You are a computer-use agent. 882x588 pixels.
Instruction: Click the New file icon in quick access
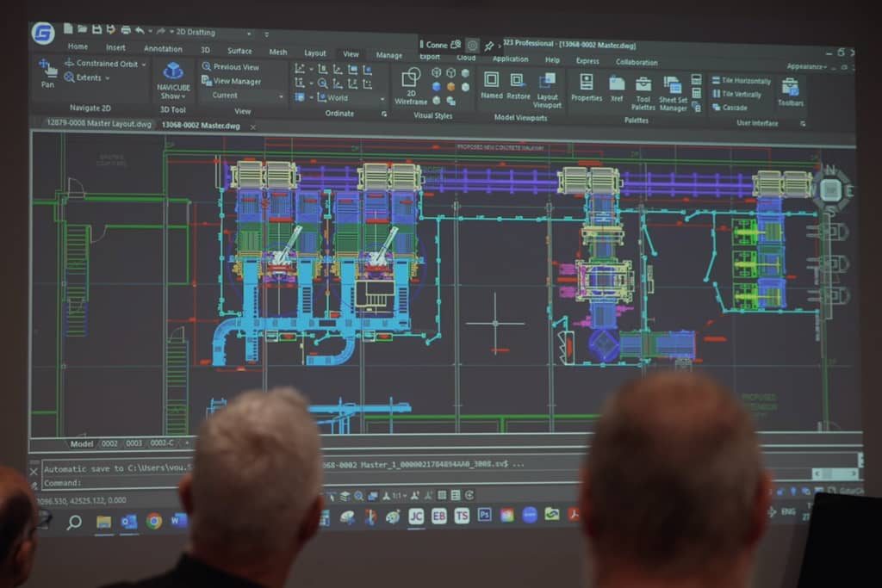[x=67, y=28]
